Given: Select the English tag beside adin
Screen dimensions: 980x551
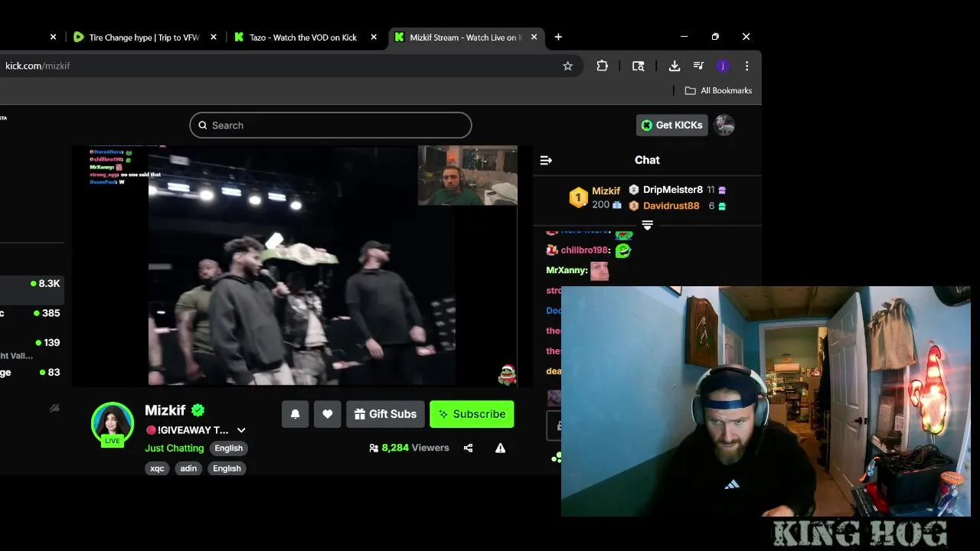Looking at the screenshot, I should pos(227,468).
